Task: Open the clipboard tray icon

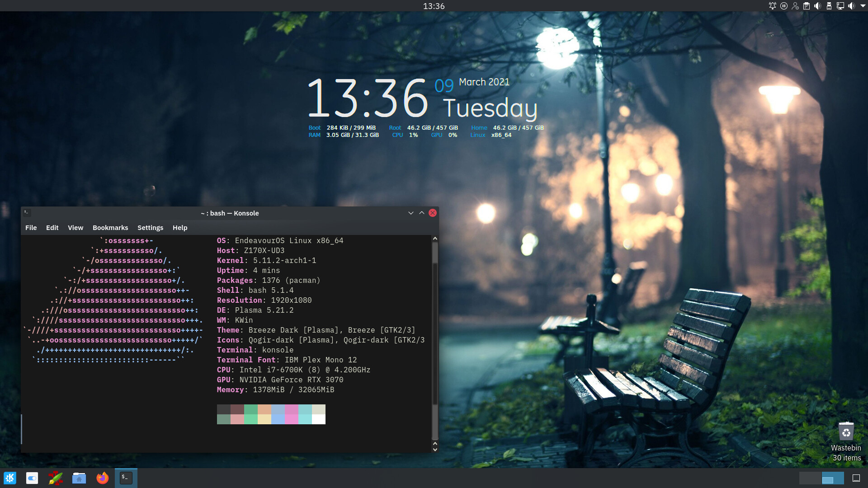Action: [807, 6]
